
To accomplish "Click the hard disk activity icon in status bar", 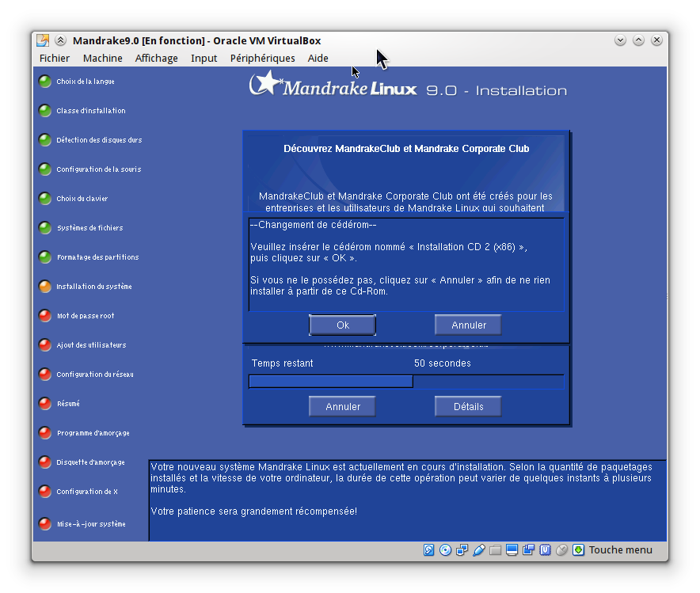I will (428, 550).
